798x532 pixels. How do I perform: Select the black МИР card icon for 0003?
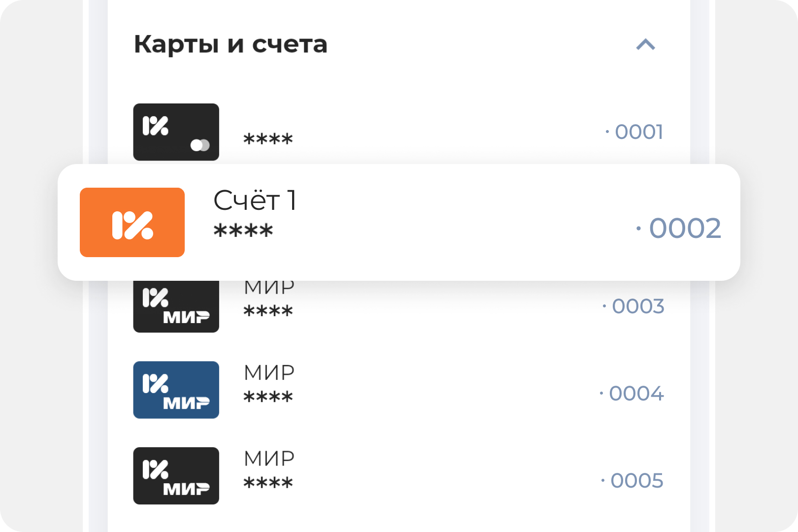click(176, 306)
